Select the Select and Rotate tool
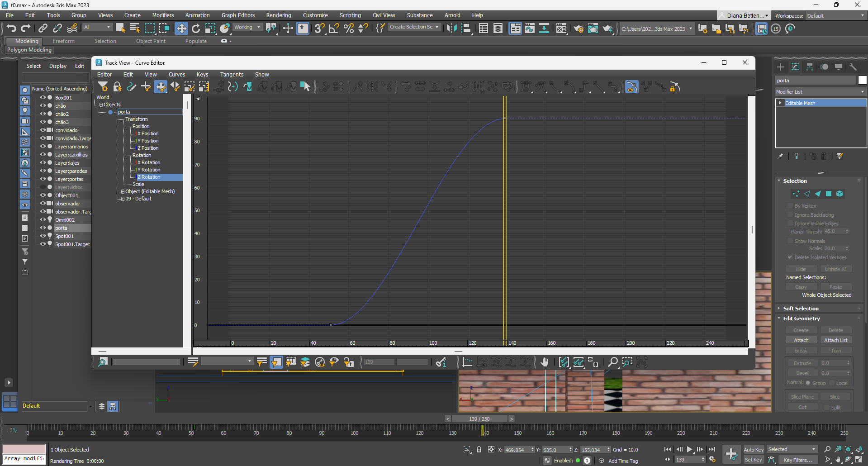 tap(196, 29)
